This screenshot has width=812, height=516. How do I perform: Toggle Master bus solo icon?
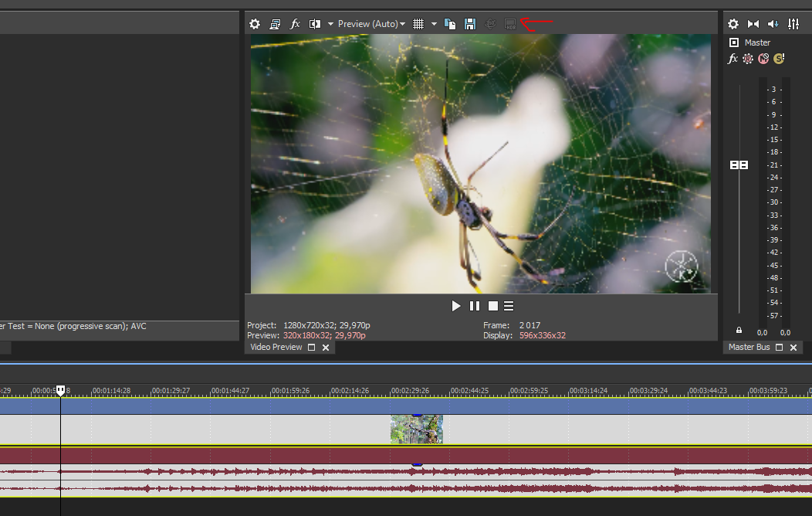(779, 59)
